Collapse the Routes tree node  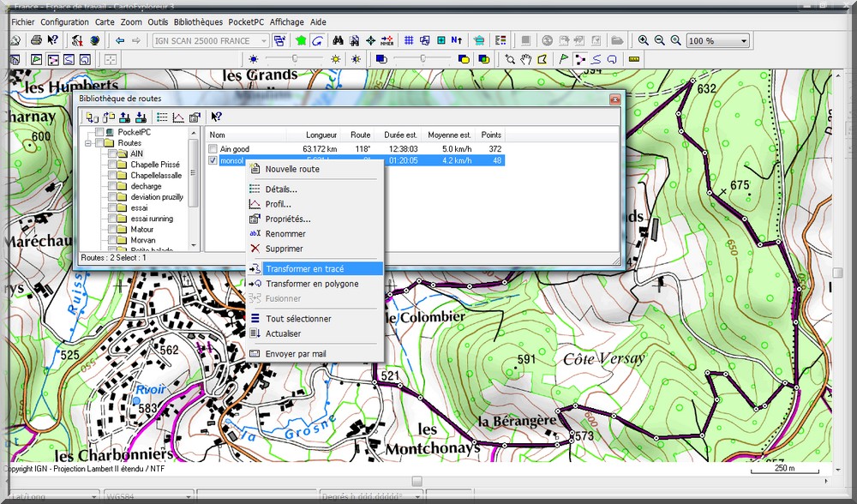click(87, 143)
